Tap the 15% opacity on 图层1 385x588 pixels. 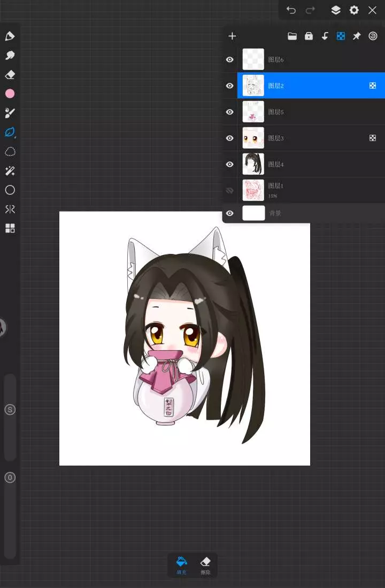point(272,196)
